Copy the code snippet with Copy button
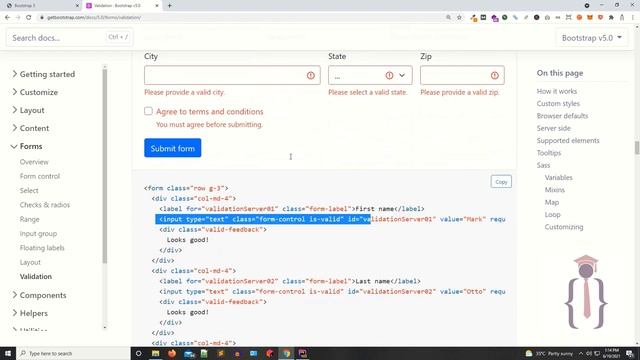 [501, 182]
